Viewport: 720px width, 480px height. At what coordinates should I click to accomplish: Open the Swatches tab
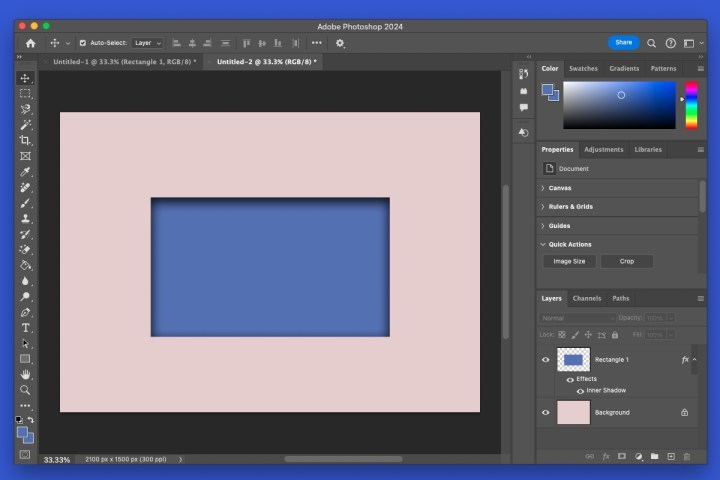tap(583, 68)
